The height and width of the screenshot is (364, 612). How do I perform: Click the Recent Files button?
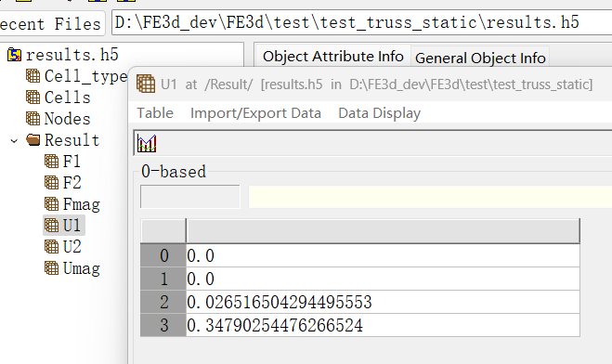[x=51, y=24]
